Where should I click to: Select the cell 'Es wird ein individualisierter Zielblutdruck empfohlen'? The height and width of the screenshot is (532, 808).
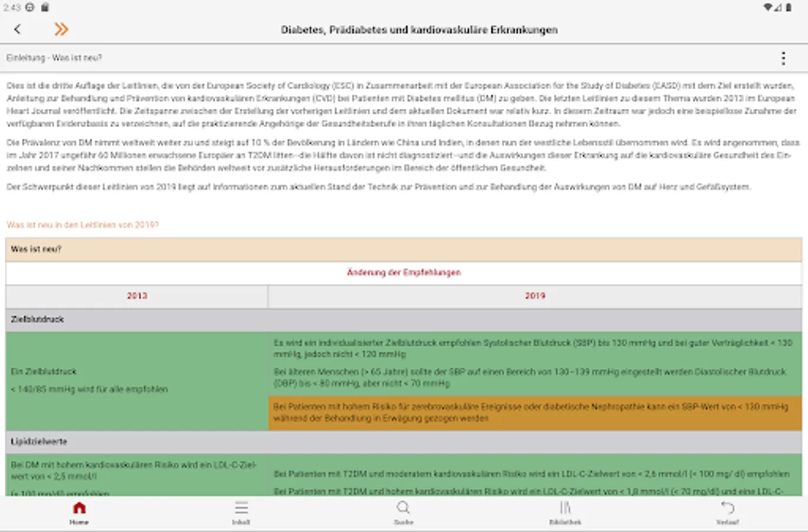[x=533, y=348]
